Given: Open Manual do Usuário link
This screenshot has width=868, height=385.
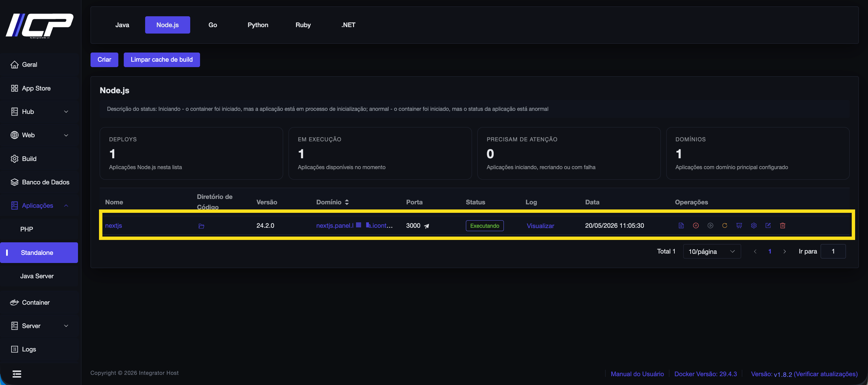Looking at the screenshot, I should pos(637,374).
